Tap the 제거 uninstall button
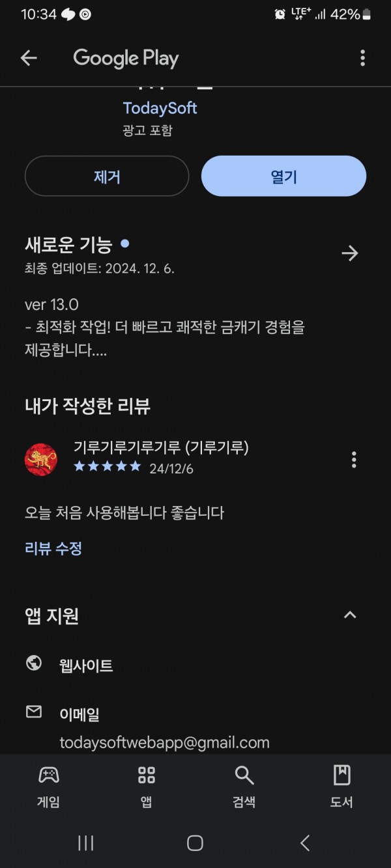 [107, 176]
